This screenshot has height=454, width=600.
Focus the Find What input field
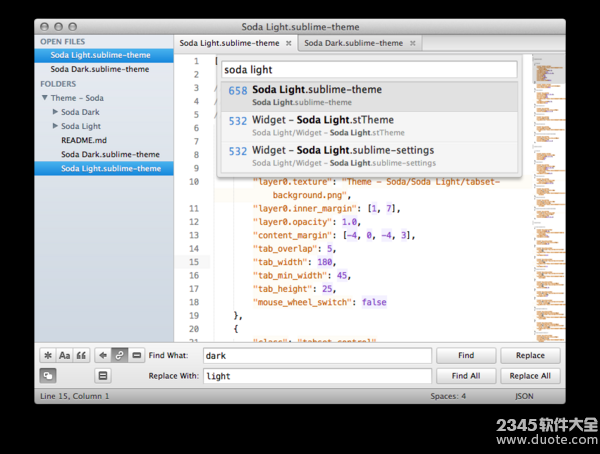(318, 356)
